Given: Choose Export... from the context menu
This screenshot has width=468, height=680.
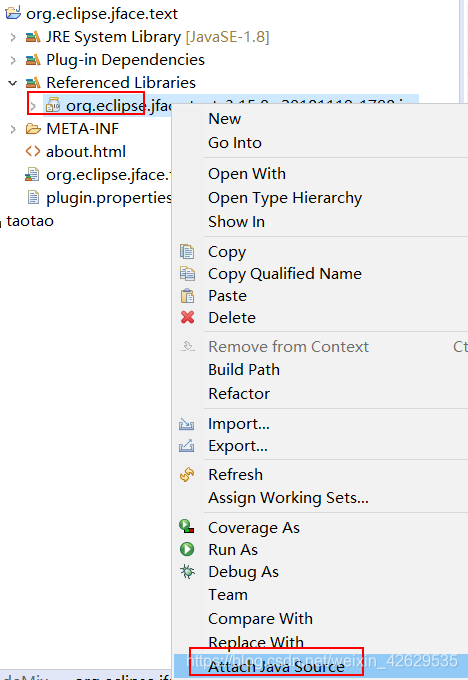Looking at the screenshot, I should (238, 446).
